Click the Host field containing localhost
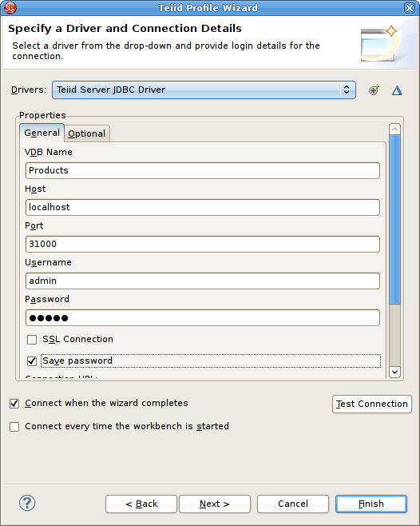Image resolution: width=420 pixels, height=526 pixels. pos(203,207)
